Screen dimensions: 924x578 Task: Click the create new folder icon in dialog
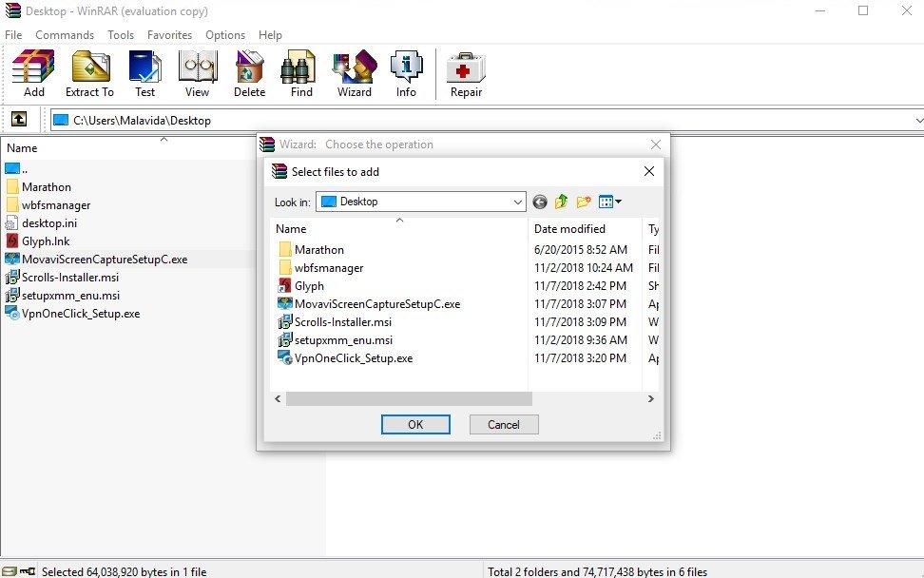584,202
